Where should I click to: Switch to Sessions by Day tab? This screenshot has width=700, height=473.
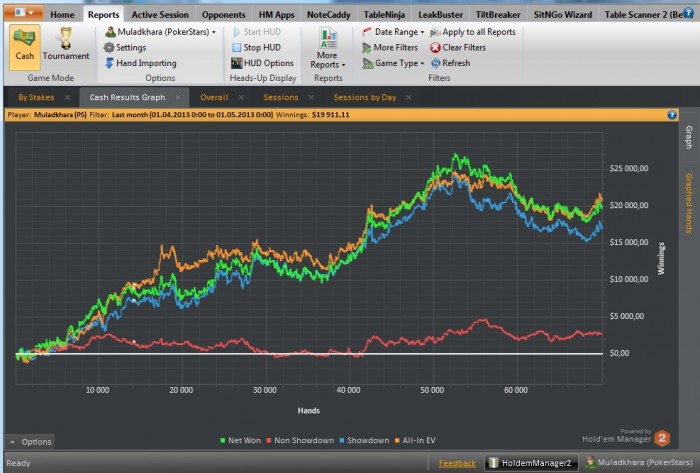coord(365,97)
